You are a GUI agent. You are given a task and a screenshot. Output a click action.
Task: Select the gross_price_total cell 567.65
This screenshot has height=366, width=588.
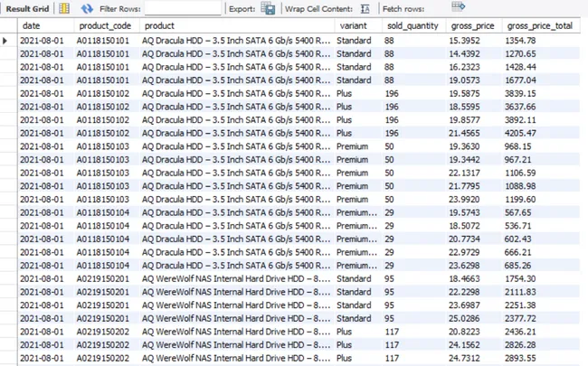pyautogui.click(x=517, y=212)
